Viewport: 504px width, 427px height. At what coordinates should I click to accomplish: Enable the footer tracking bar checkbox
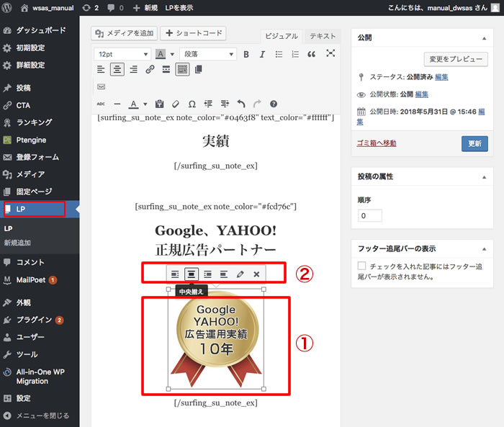[362, 266]
